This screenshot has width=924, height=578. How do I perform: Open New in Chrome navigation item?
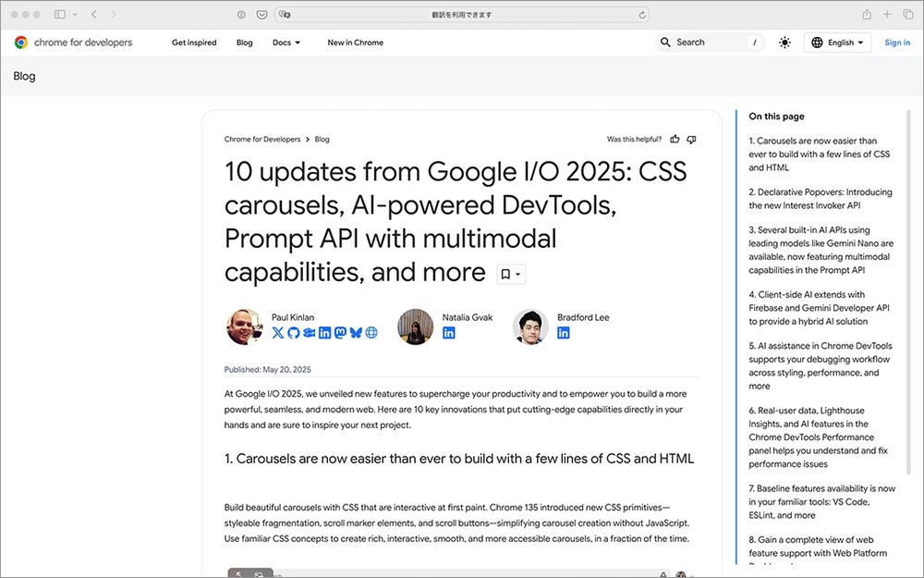(356, 43)
